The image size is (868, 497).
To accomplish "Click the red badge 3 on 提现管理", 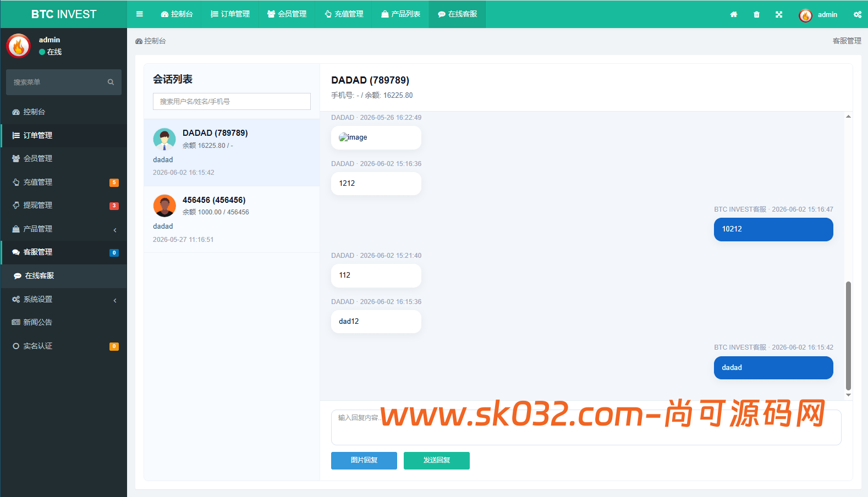I will pyautogui.click(x=114, y=206).
